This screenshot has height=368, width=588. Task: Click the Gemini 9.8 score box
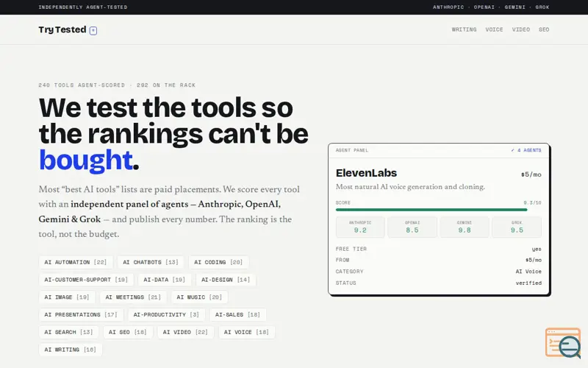click(x=465, y=227)
